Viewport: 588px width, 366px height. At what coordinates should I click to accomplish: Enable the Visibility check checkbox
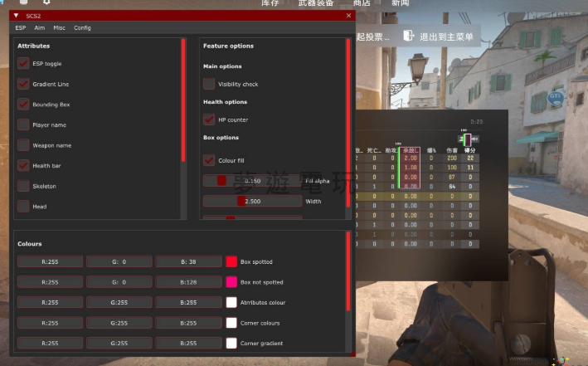tap(209, 84)
